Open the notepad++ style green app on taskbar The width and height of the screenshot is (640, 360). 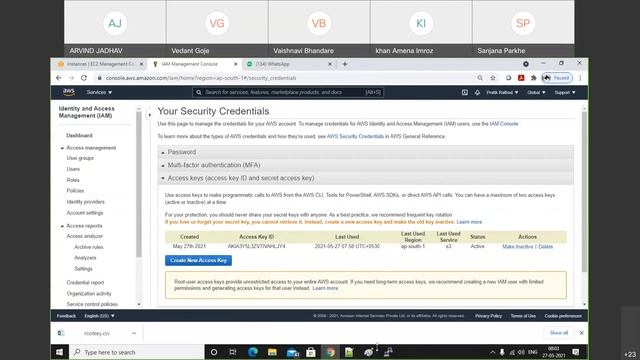[x=349, y=352]
